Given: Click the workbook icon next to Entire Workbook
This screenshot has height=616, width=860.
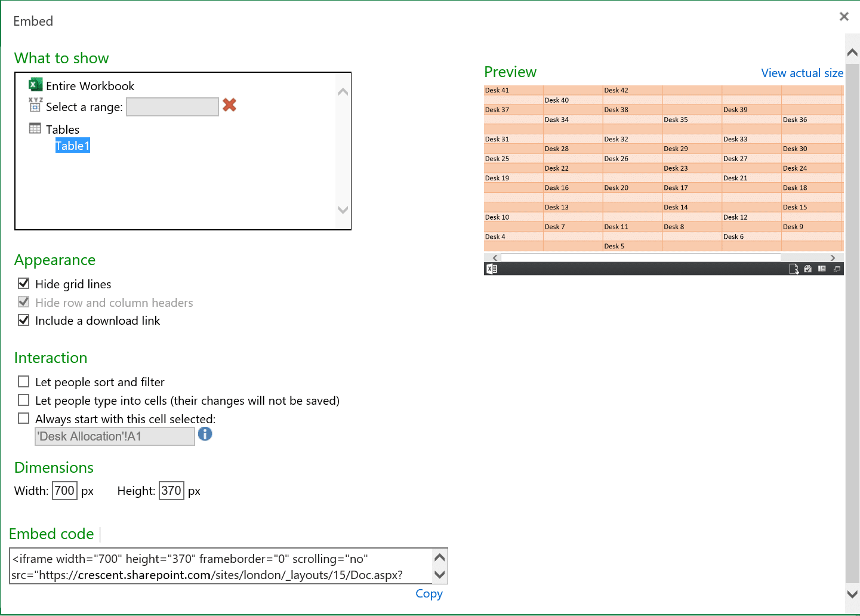Looking at the screenshot, I should 35,84.
